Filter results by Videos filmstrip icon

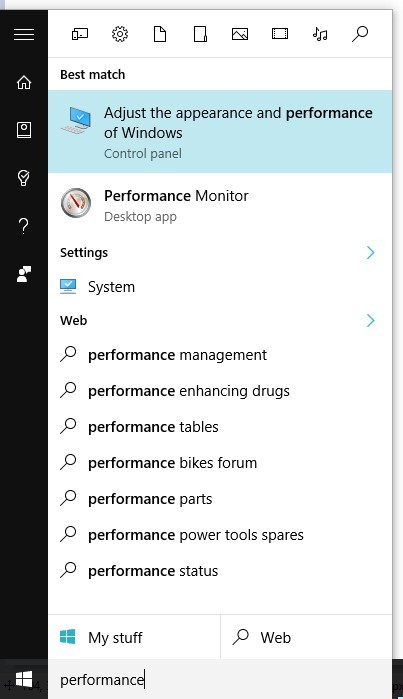click(280, 34)
